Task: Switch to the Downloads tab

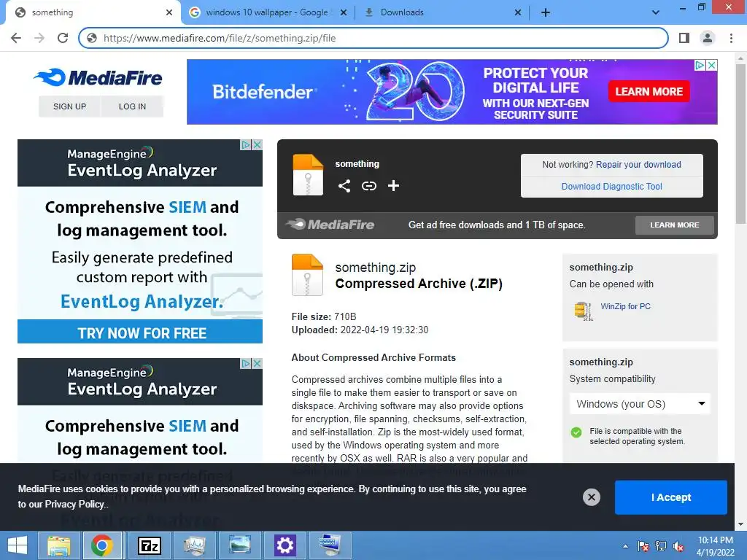Action: pyautogui.click(x=443, y=12)
